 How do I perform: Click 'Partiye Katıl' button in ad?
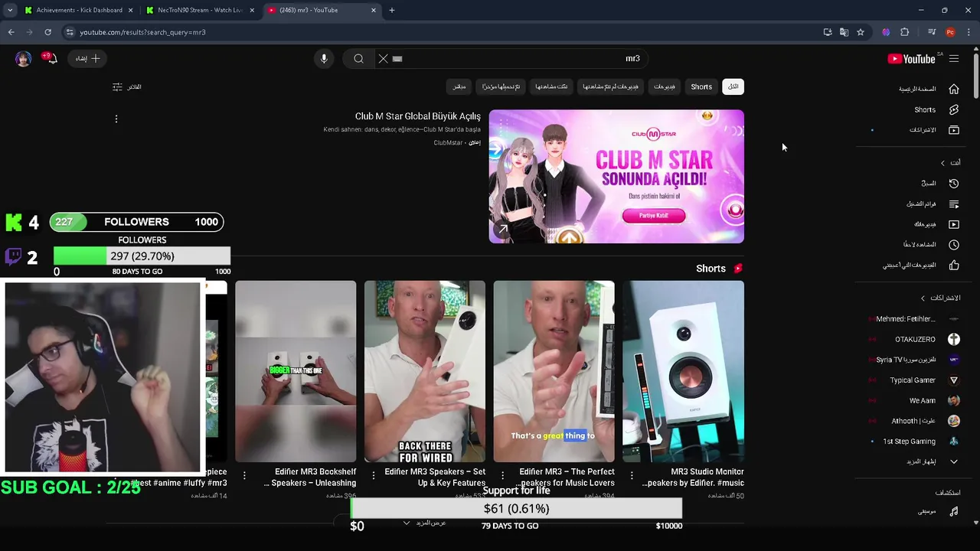pos(653,216)
